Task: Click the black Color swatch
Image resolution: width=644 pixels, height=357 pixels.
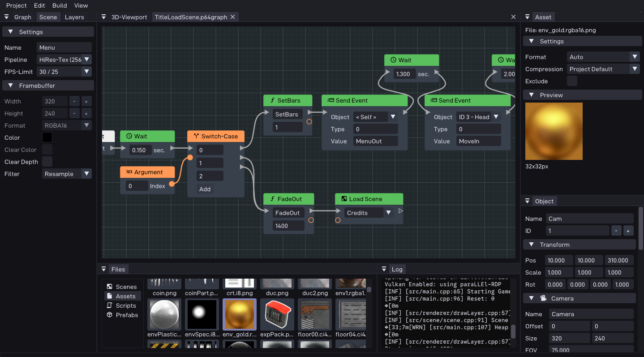Action: point(47,138)
